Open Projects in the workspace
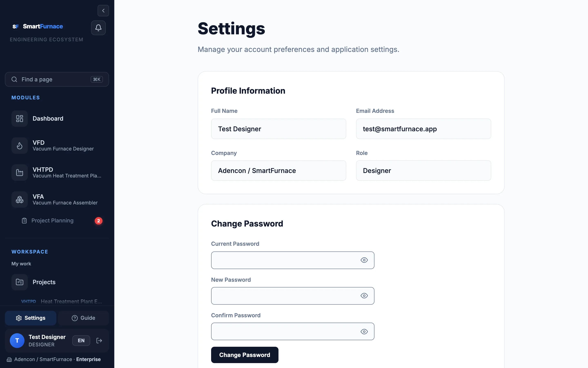 [x=57, y=282]
